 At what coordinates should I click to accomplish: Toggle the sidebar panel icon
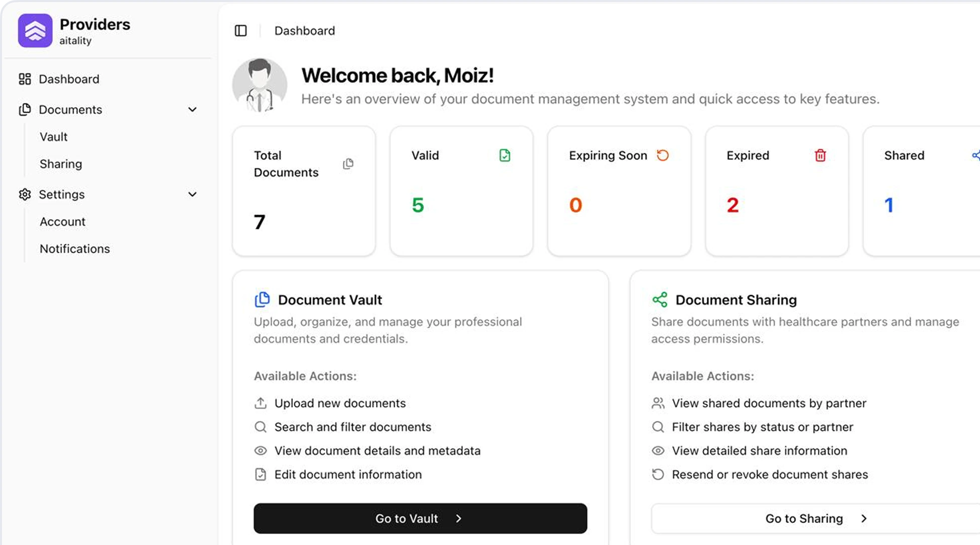tap(241, 31)
